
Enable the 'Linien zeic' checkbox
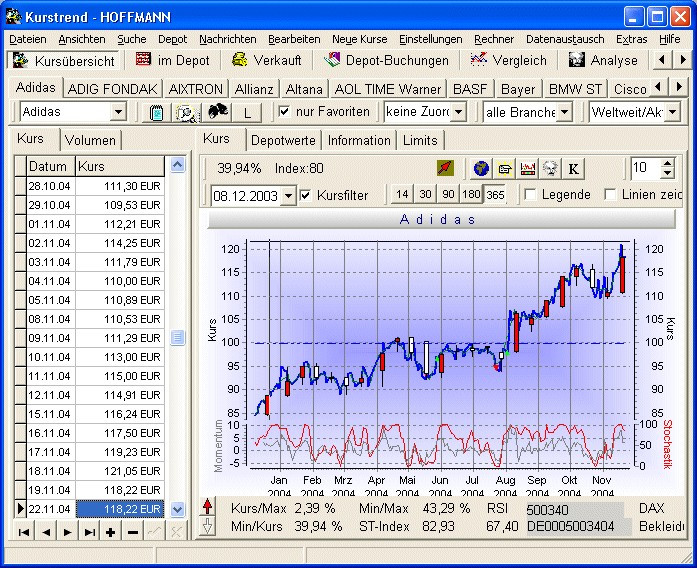click(610, 195)
